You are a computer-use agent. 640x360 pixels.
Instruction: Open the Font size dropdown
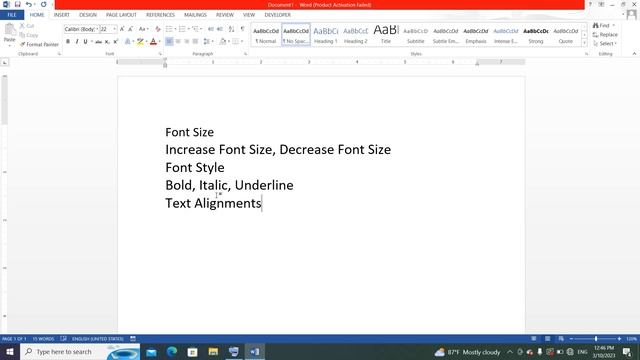coord(115,29)
